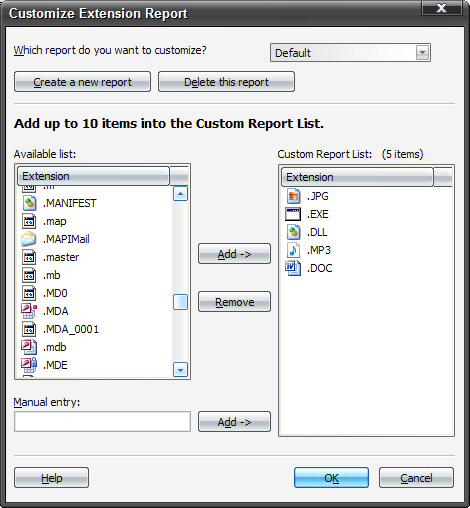Open the Default report dropdown
Image resolution: width=470 pixels, height=508 pixels.
point(422,53)
